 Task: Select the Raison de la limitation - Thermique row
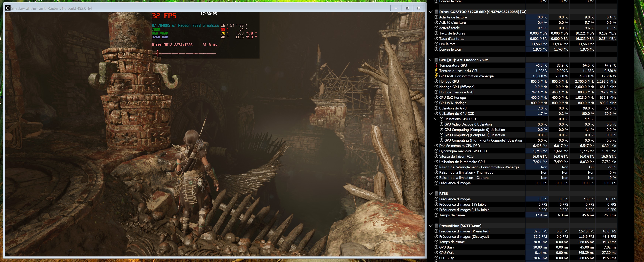pyautogui.click(x=466, y=172)
